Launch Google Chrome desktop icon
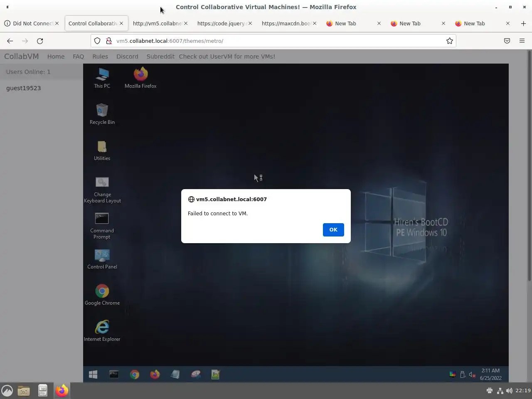This screenshot has height=399, width=532. 102,295
